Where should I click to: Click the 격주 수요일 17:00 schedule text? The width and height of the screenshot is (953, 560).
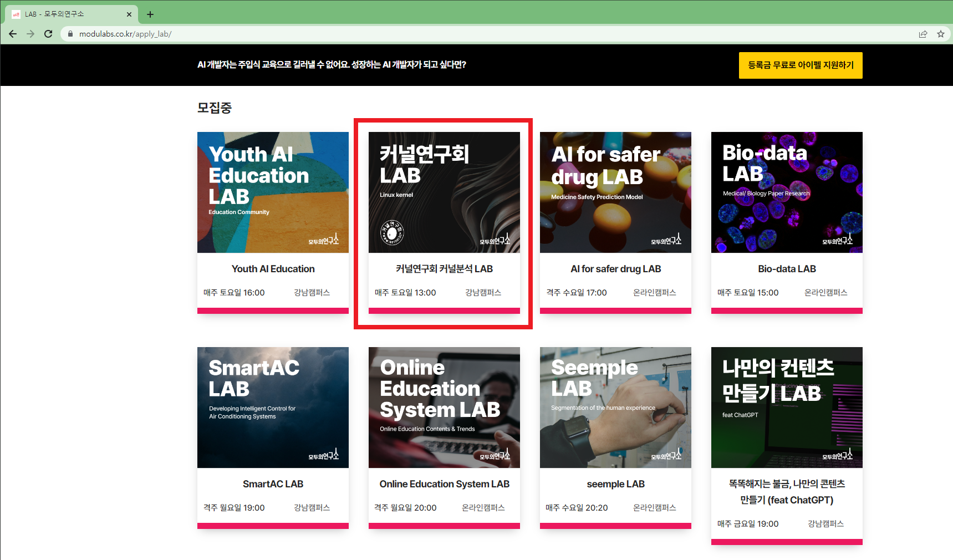tap(577, 293)
